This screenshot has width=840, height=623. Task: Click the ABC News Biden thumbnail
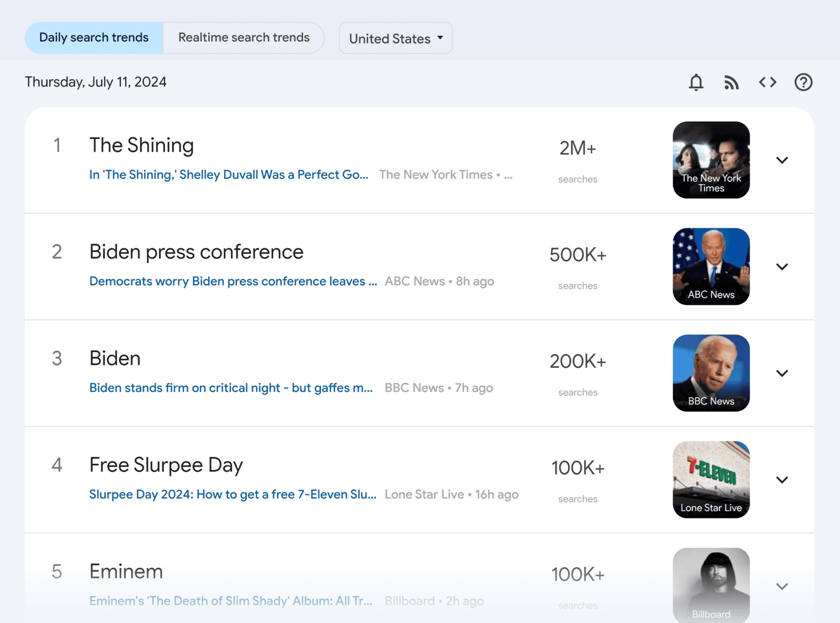[711, 266]
